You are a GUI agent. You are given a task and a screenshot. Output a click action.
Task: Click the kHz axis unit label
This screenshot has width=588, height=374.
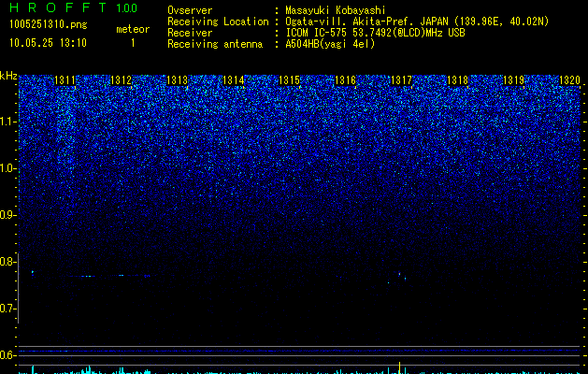coord(8,76)
